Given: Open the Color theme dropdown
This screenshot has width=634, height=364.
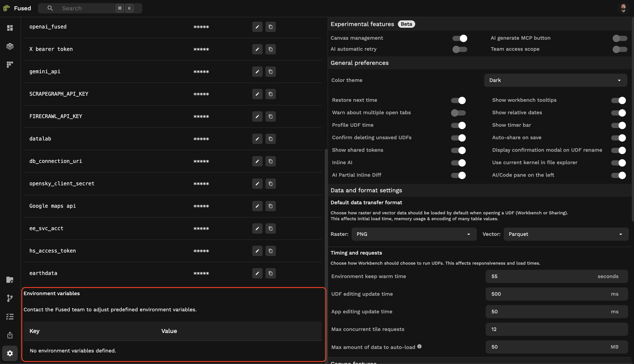Looking at the screenshot, I should tap(555, 80).
